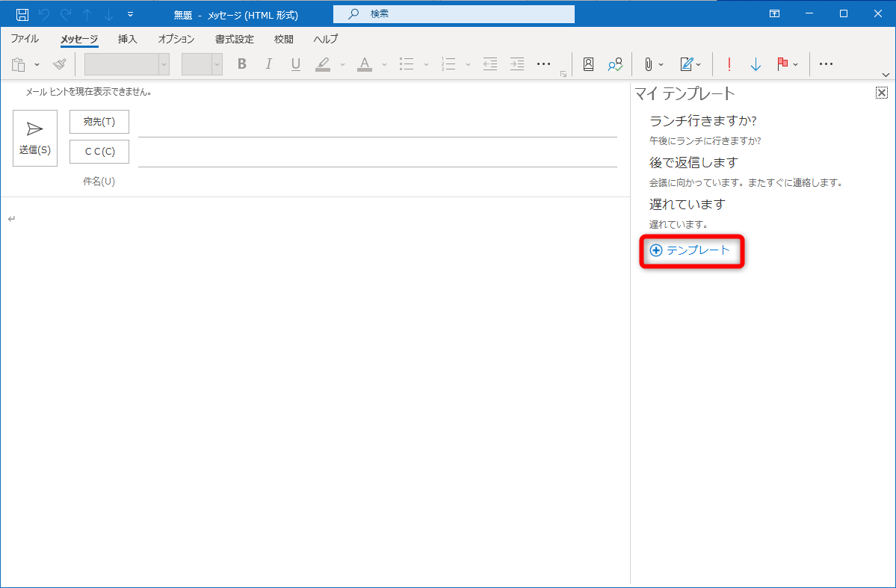The width and height of the screenshot is (896, 588).
Task: Open the follow-up flag dropdown
Action: click(x=794, y=64)
